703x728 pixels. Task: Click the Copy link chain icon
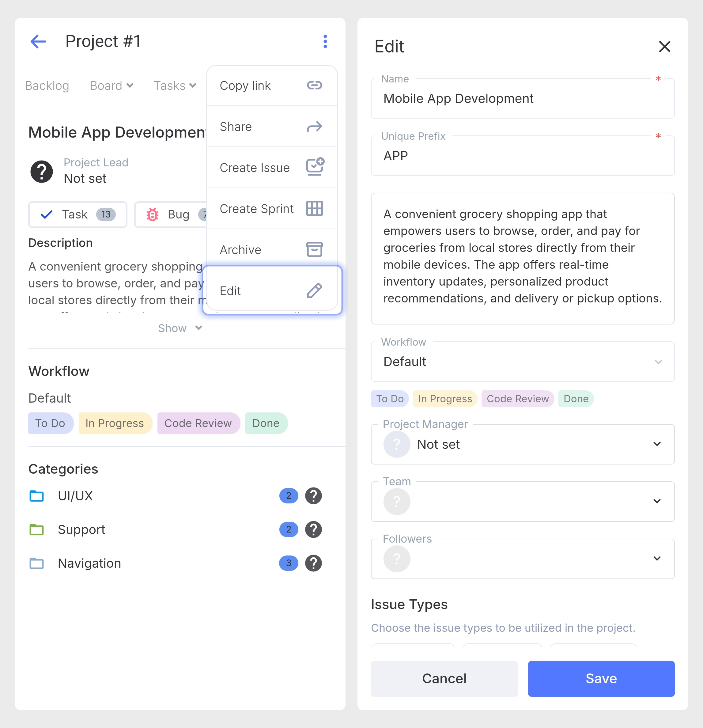click(x=314, y=85)
